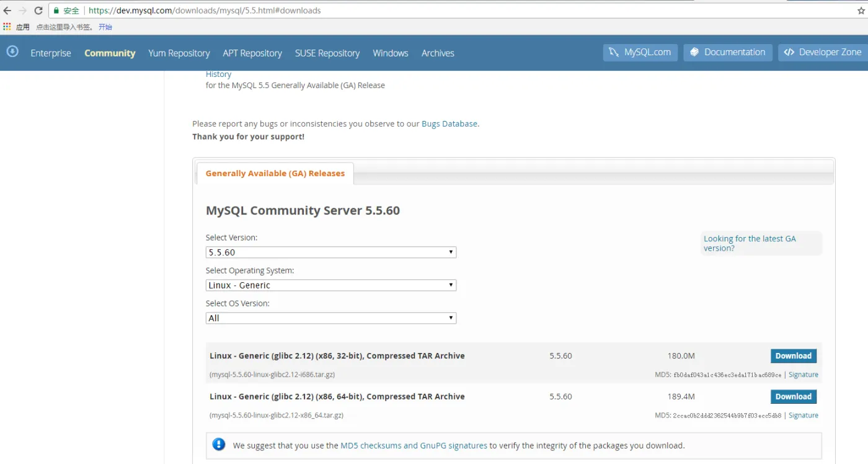This screenshot has width=868, height=464.
Task: Click 'Thank you for your support!' text
Action: 248,136
